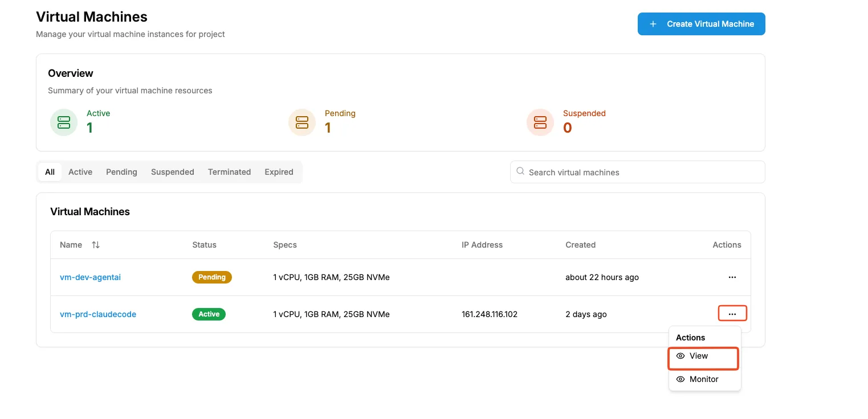
Task: Open the Terminated filter tab
Action: (x=229, y=172)
